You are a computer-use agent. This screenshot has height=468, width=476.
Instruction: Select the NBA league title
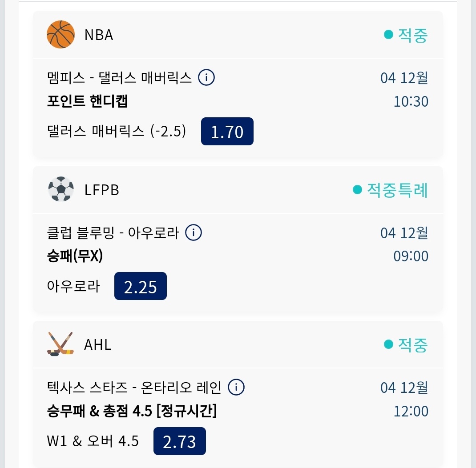click(99, 35)
